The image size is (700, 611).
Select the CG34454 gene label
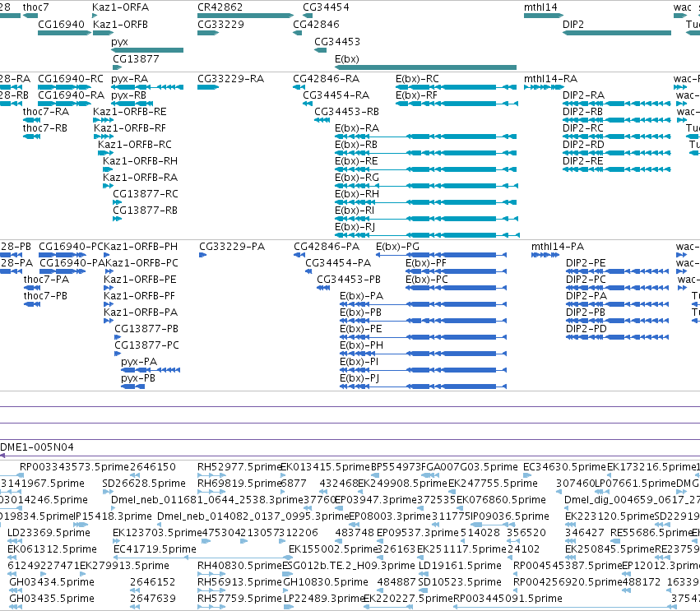coord(326,7)
